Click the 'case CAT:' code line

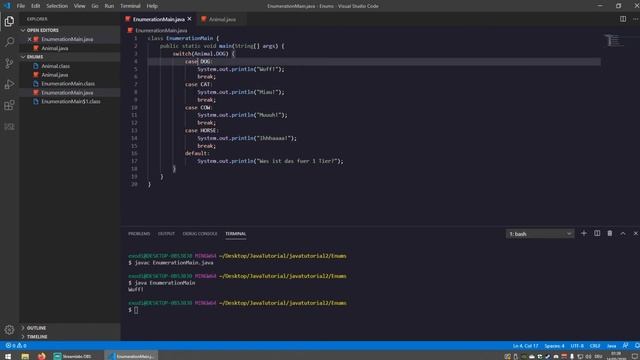pos(198,84)
